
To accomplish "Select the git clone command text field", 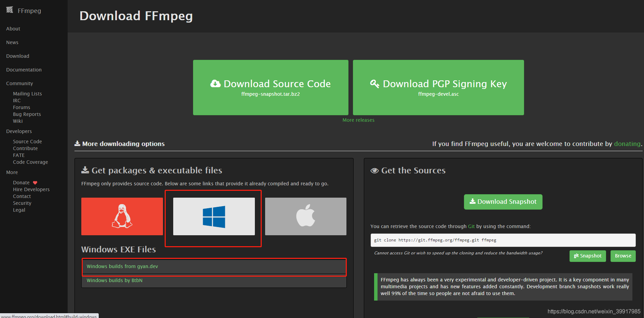I will click(x=502, y=240).
